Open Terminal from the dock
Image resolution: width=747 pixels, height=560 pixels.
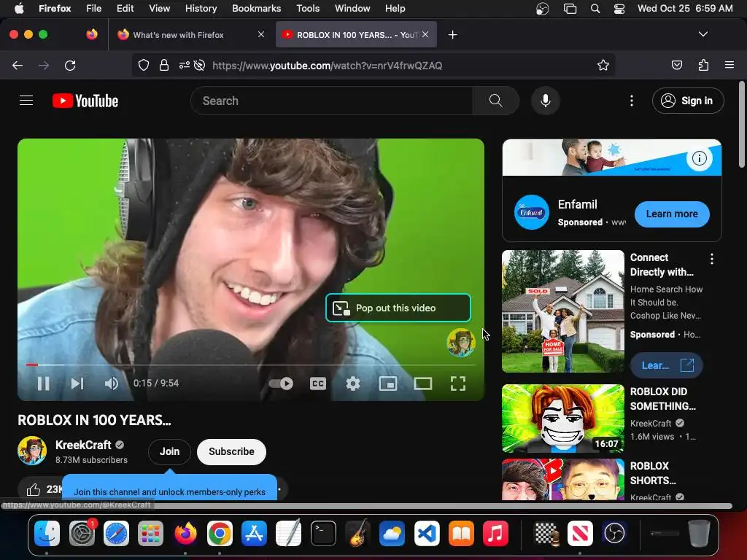tap(323, 533)
